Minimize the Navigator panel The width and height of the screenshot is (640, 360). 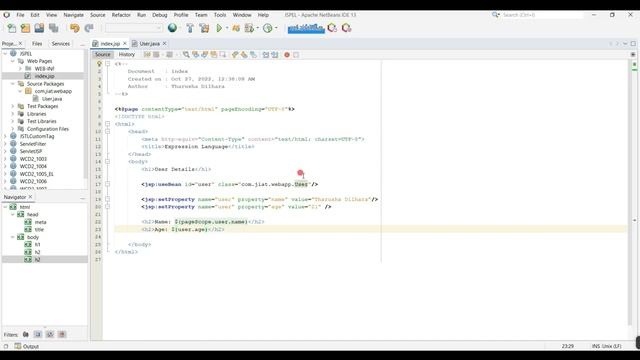click(82, 197)
